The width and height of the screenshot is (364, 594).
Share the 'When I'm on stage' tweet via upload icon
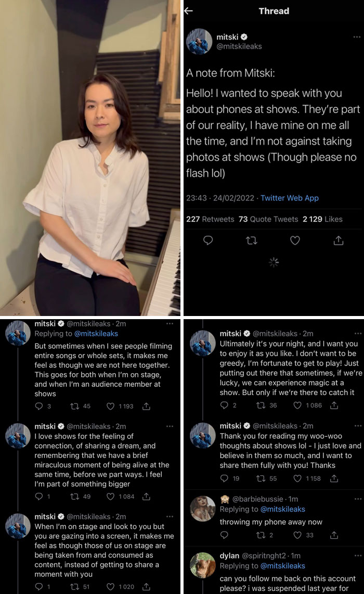click(x=146, y=587)
